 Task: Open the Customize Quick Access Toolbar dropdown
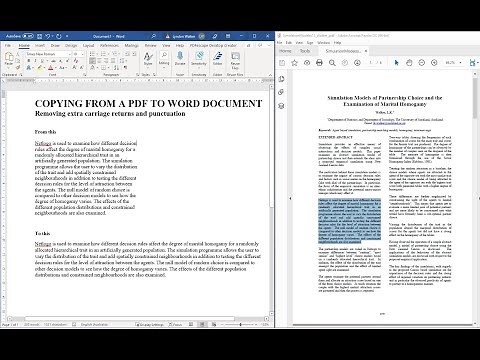(x=67, y=36)
